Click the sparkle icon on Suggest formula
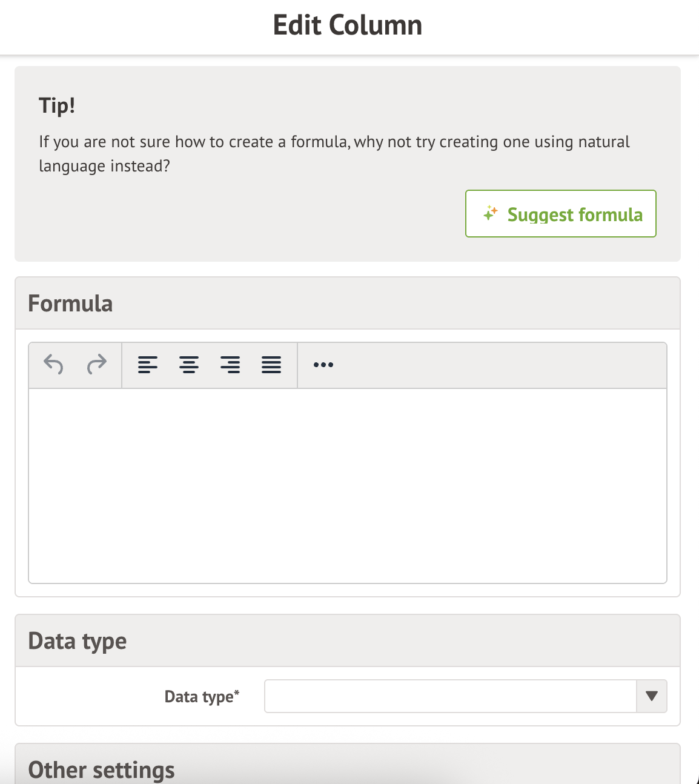 pos(491,214)
